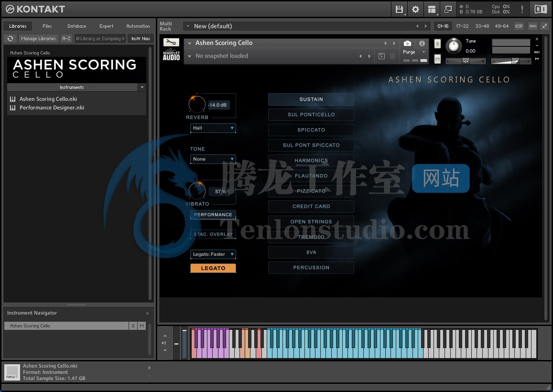553x392 pixels.
Task: Open workspace layout panel icon
Action: click(432, 9)
